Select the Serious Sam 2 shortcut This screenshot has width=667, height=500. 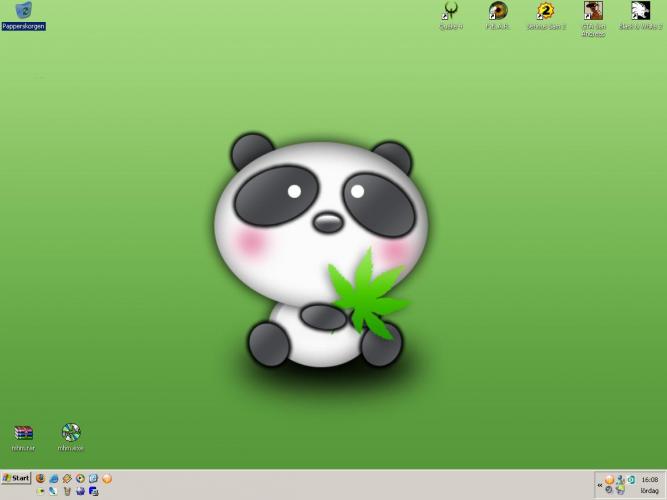click(546, 16)
